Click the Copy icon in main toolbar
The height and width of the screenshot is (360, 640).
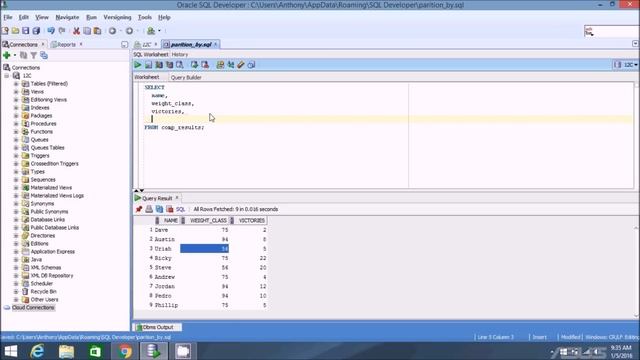click(x=87, y=31)
